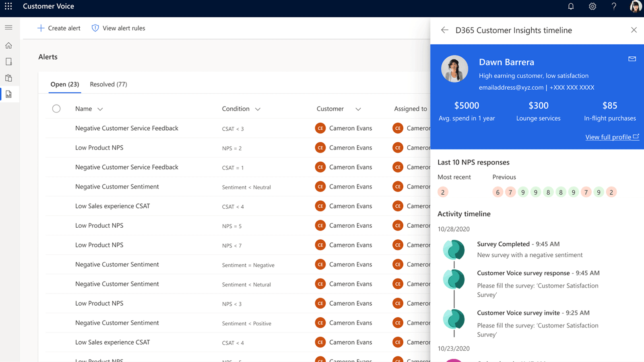Click the Customer Voice survey response timeline icon

click(454, 279)
